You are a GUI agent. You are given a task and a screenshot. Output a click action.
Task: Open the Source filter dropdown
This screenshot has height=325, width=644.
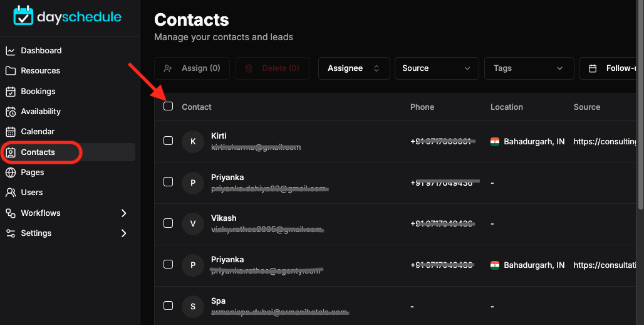tap(437, 68)
